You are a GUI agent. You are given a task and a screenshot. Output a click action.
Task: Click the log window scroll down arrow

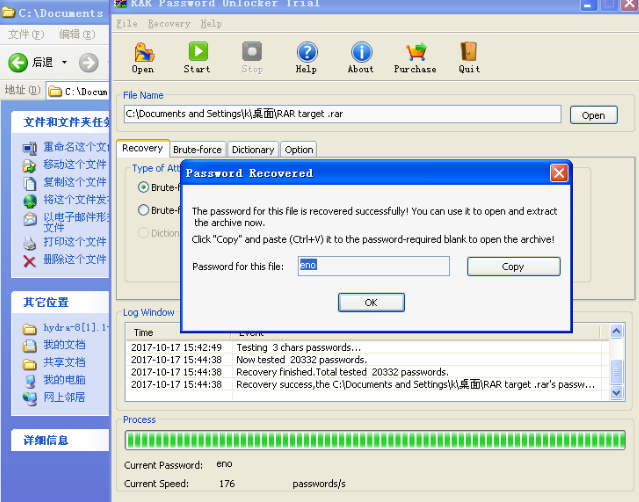click(616, 393)
